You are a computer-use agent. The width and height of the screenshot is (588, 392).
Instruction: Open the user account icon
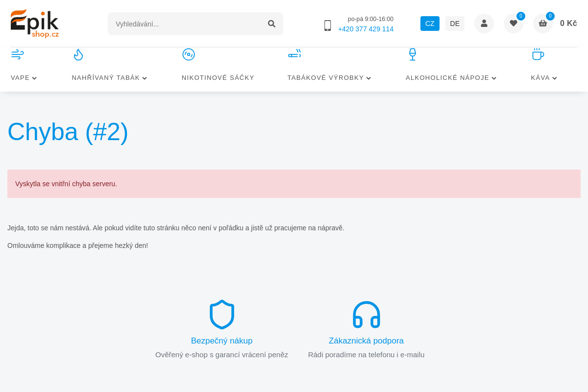click(x=484, y=24)
